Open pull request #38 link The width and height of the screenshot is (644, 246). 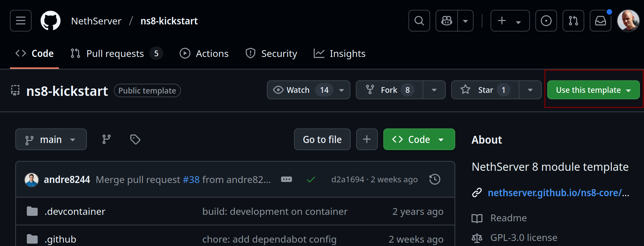tap(191, 180)
